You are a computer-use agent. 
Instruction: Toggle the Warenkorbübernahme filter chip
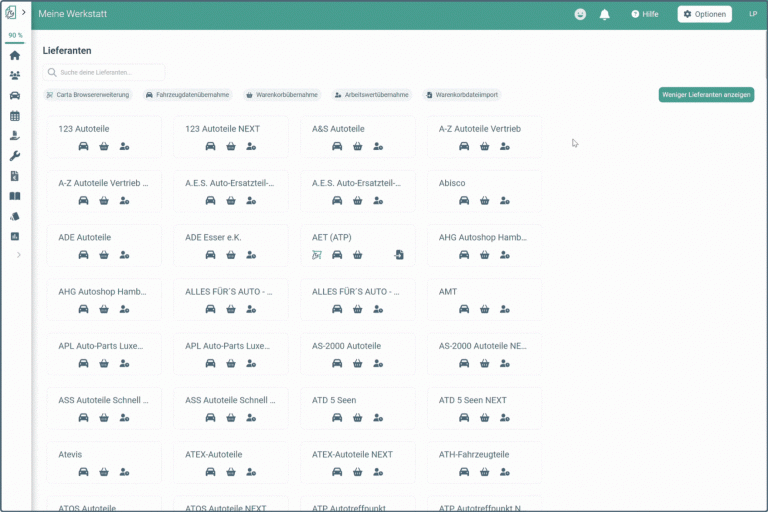[282, 95]
